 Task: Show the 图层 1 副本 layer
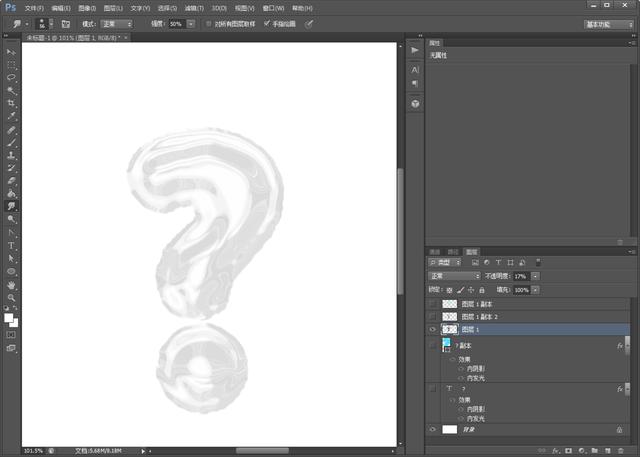(433, 304)
